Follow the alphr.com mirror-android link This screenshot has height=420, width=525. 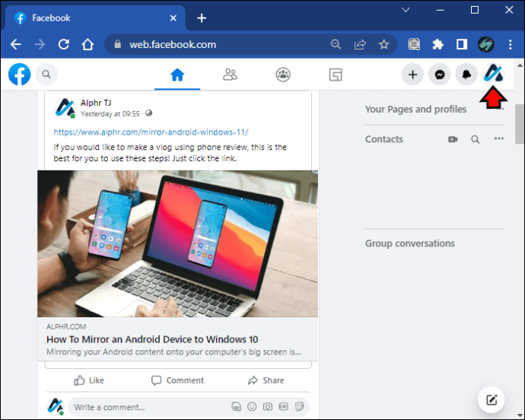[151, 132]
